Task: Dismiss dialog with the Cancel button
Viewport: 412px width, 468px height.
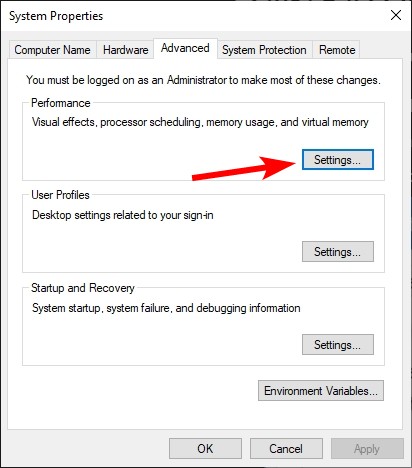Action: point(286,448)
